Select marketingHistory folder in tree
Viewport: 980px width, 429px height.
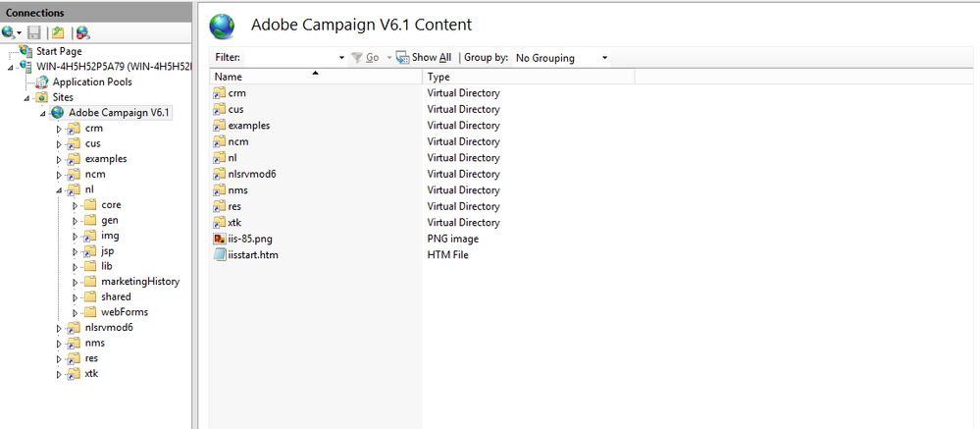click(139, 282)
